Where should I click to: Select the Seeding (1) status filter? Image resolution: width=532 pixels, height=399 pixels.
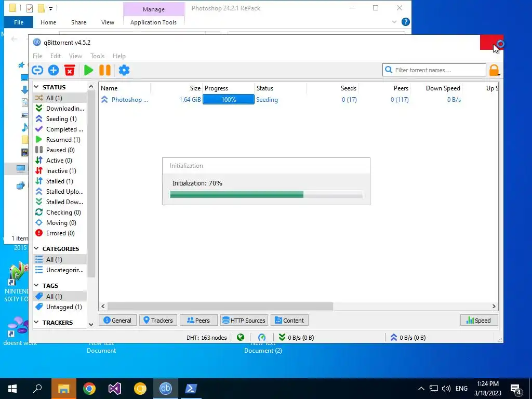click(60, 119)
